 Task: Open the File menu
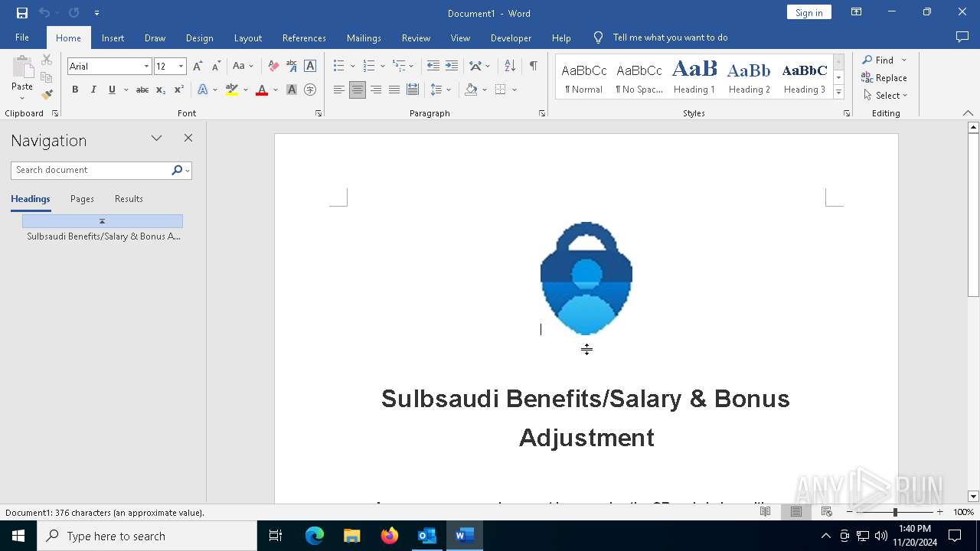pyautogui.click(x=22, y=37)
